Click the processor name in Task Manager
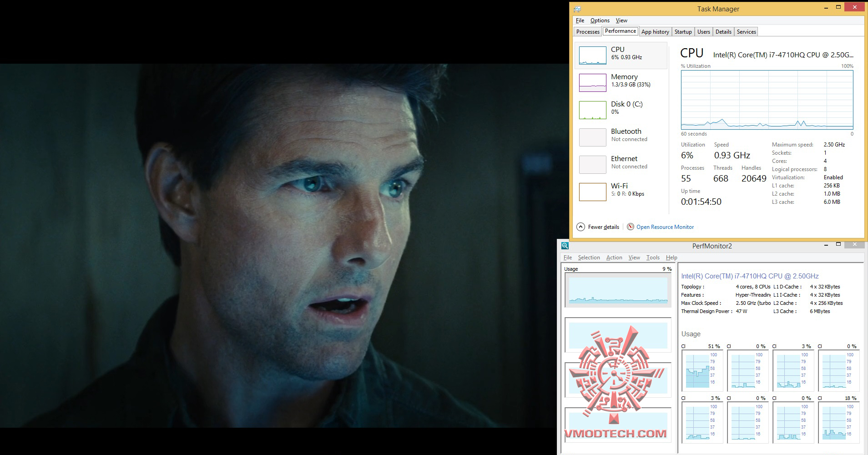The width and height of the screenshot is (868, 455). click(x=783, y=55)
